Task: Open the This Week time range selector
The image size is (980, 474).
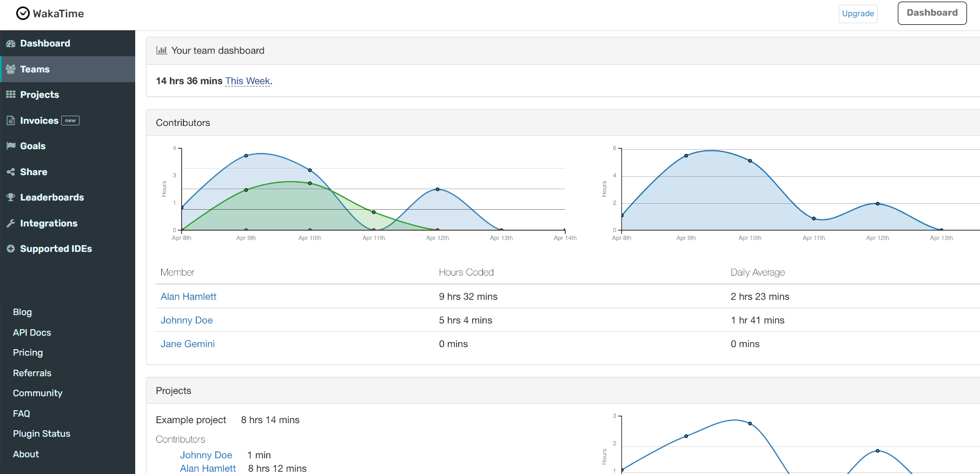Action: click(248, 81)
